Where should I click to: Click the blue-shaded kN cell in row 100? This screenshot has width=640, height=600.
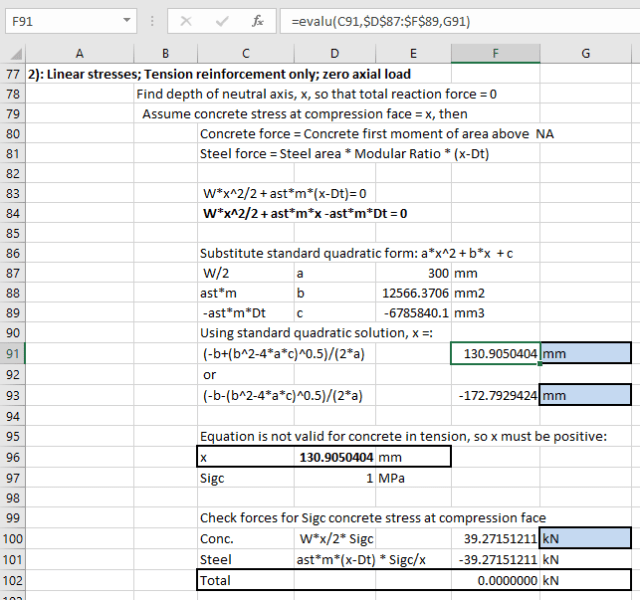click(585, 539)
